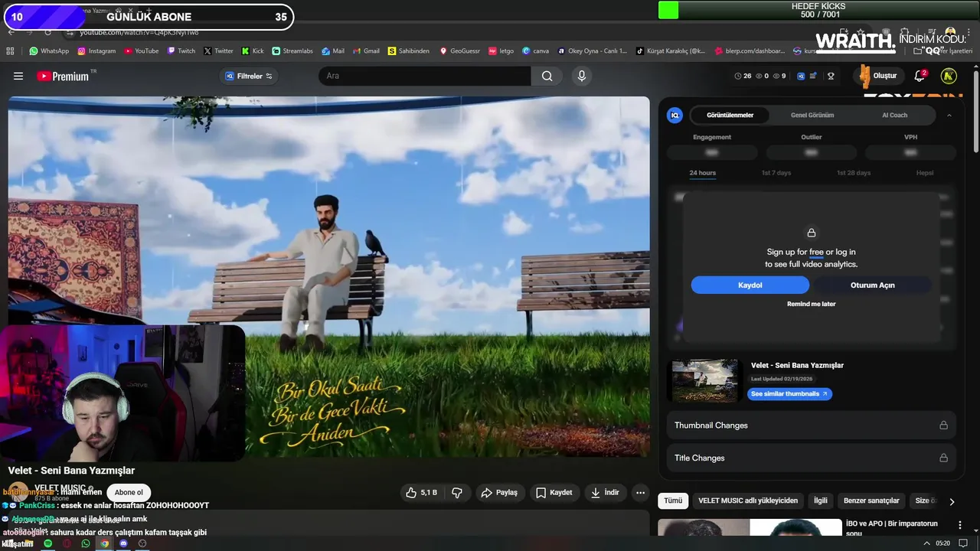The width and height of the screenshot is (980, 551).
Task: Open the Velet thumbnail in vidIQ panel
Action: coord(704,380)
